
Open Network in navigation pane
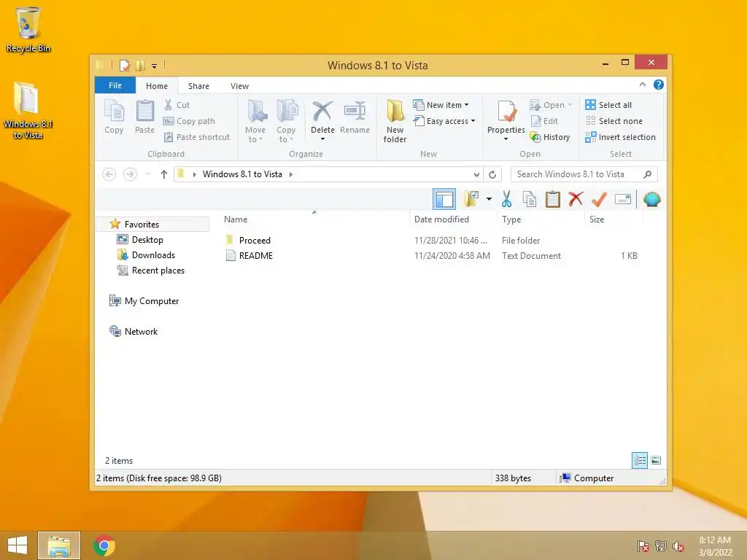134,332
